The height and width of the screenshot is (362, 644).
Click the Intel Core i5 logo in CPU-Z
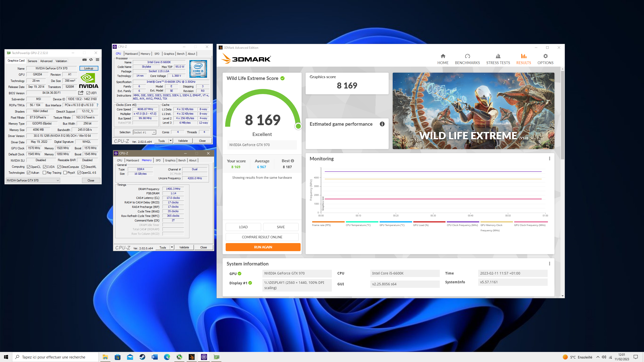pyautogui.click(x=198, y=69)
